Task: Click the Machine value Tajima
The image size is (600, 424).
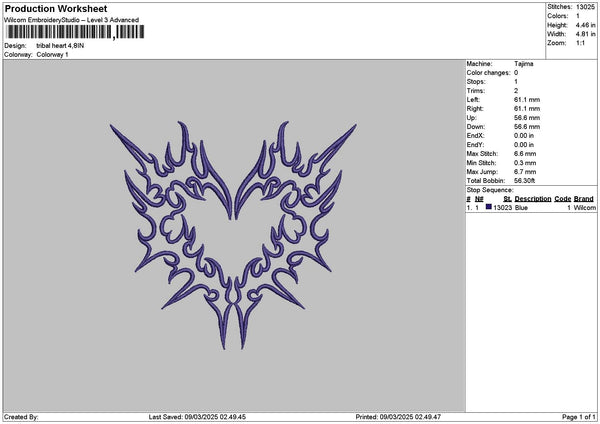Action: (524, 63)
